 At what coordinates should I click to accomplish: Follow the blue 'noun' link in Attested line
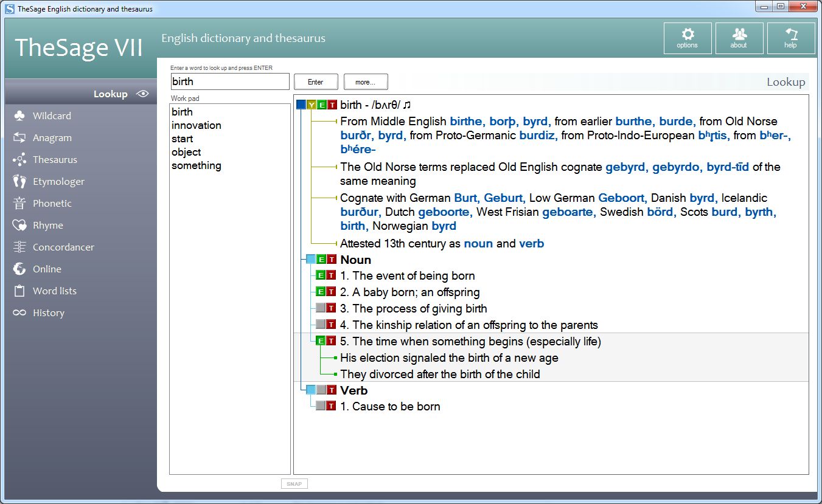(x=479, y=244)
